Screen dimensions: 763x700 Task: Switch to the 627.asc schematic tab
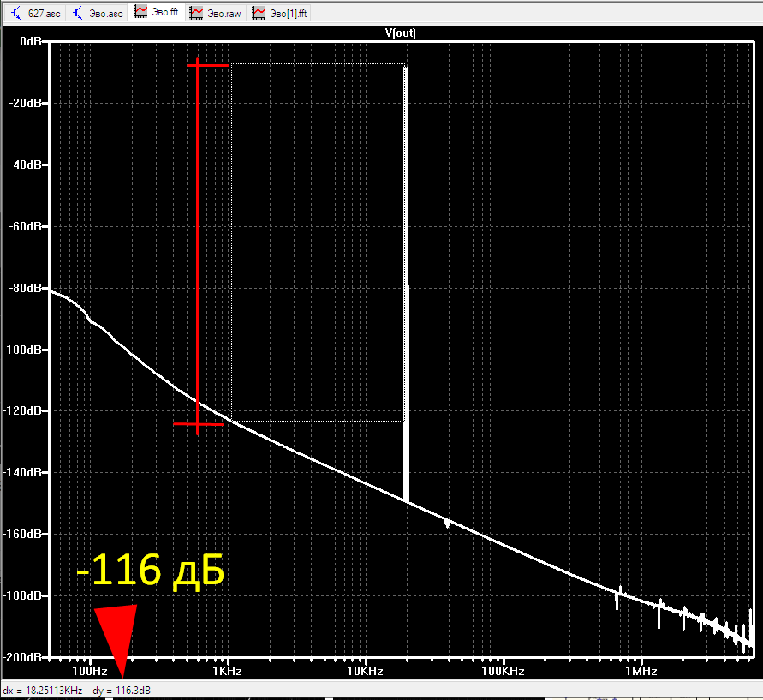coord(35,13)
